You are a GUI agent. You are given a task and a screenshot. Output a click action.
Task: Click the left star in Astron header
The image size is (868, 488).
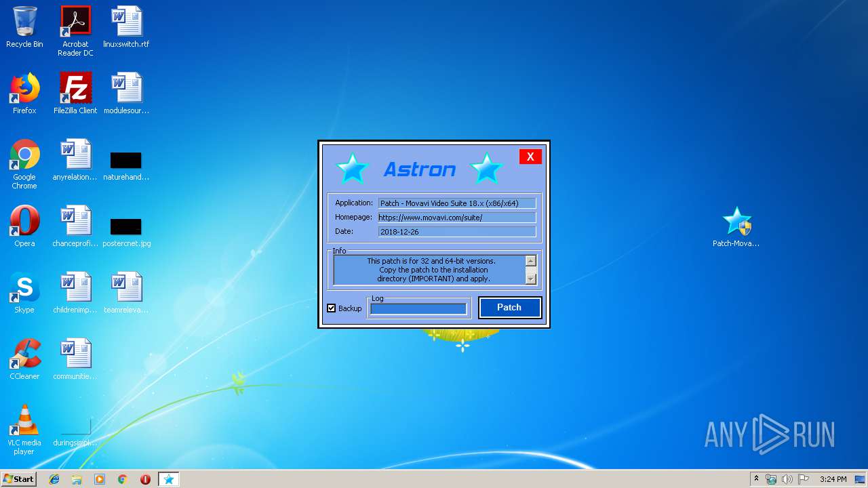click(x=352, y=168)
